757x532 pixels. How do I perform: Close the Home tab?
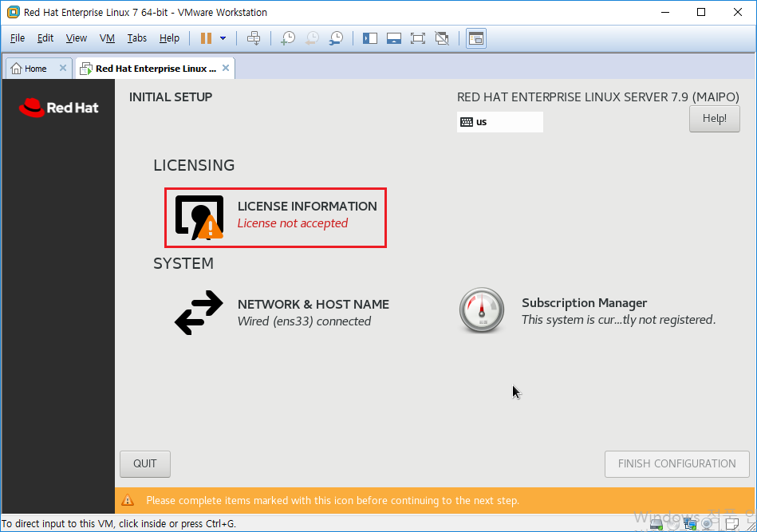[x=63, y=68]
